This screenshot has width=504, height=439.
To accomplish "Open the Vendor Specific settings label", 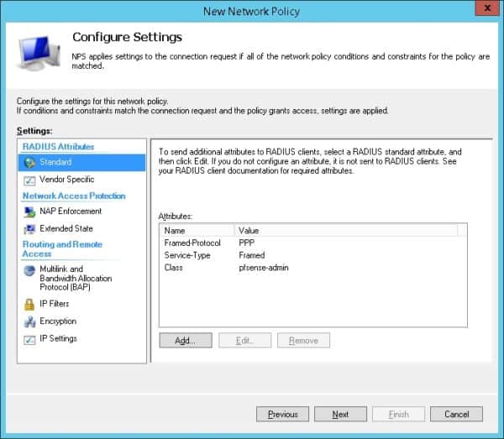I will [67, 180].
